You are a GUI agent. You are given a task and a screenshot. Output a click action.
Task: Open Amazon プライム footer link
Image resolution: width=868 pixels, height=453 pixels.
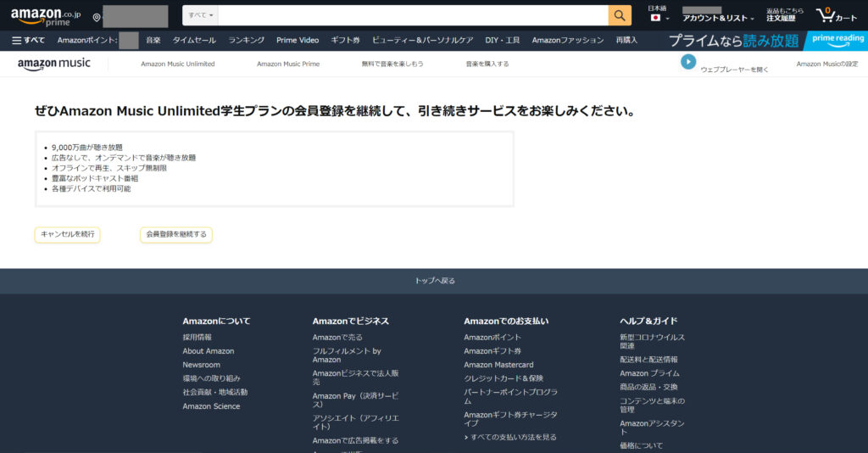click(x=649, y=374)
